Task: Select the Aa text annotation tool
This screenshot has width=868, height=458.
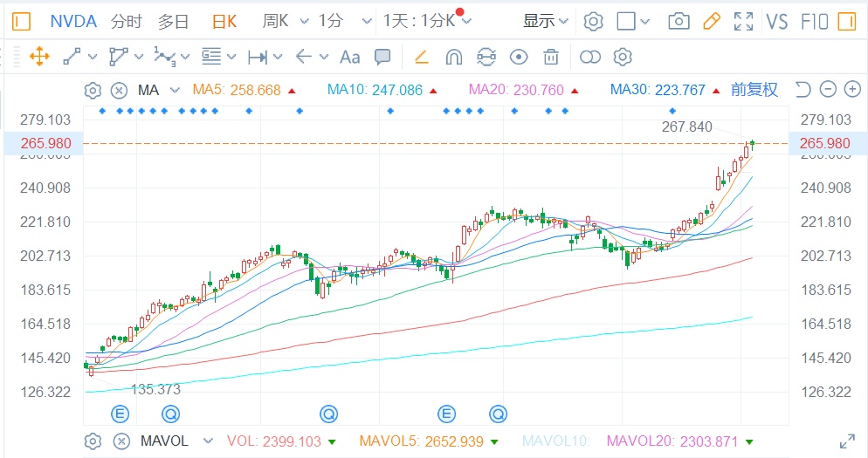Action: [350, 57]
